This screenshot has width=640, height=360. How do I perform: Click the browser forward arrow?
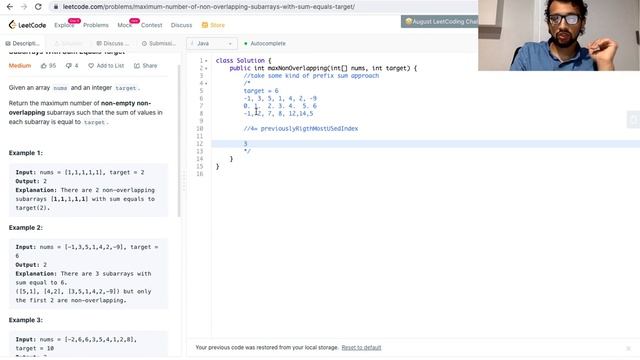(x=24, y=7)
